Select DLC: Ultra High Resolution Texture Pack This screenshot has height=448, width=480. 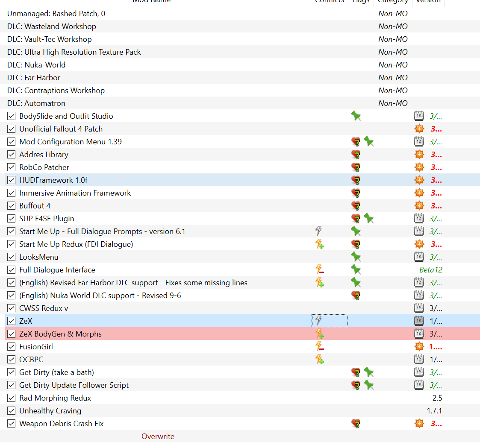[x=240, y=52]
